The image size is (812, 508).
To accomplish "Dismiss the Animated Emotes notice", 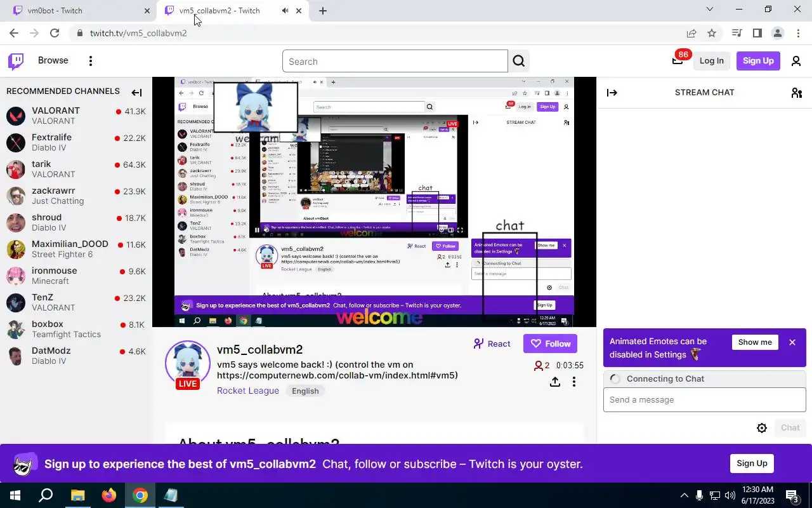I will coord(792,342).
